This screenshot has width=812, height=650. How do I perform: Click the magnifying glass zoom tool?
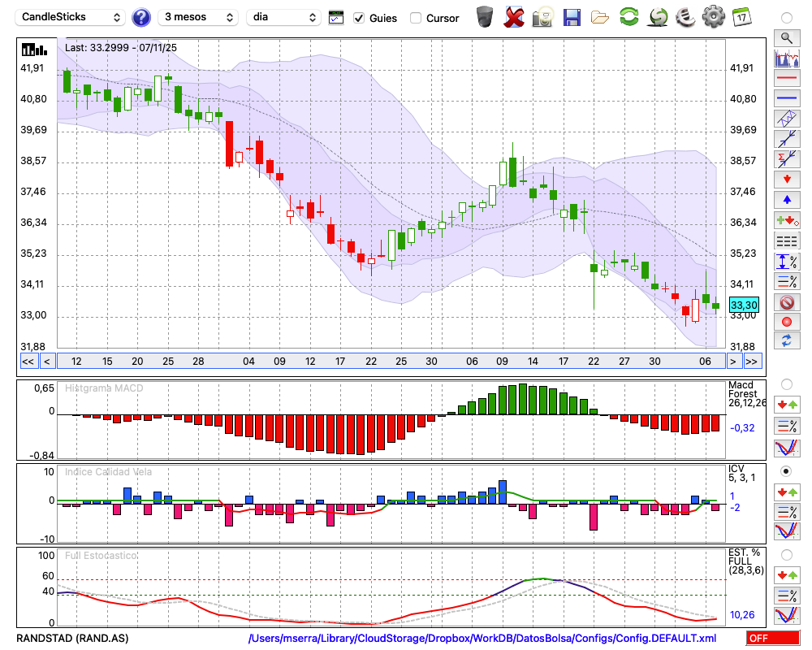point(786,37)
